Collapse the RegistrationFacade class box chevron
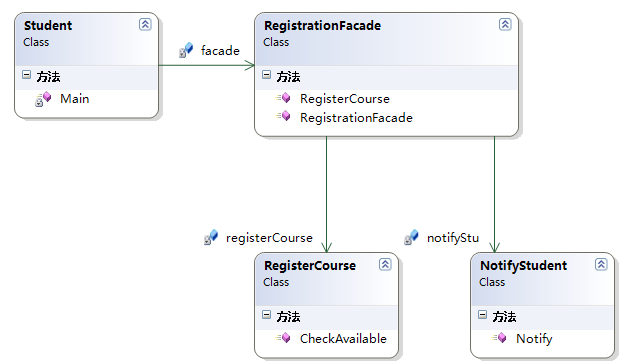Image resolution: width=626 pixels, height=363 pixels. pos(505,24)
